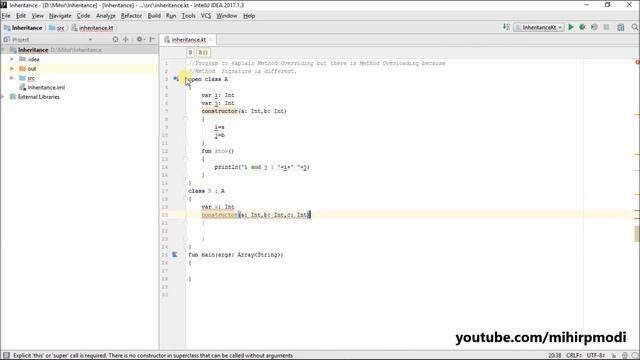
Task: Open the Navigate menu
Action: coord(60,16)
